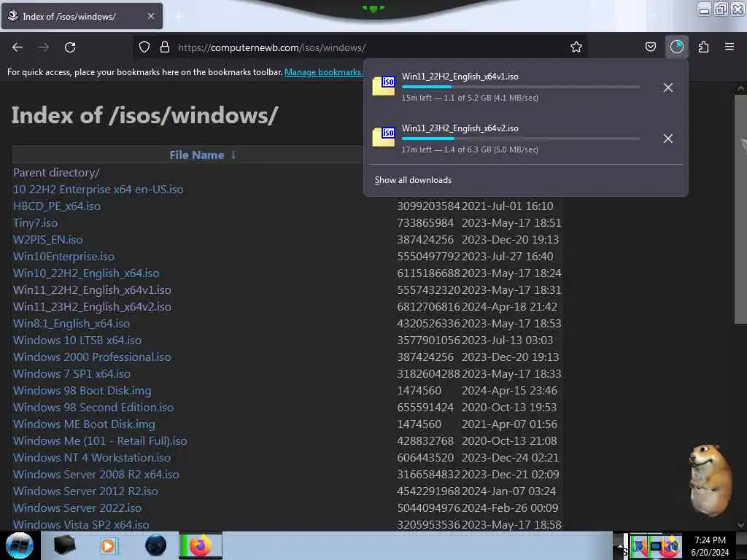Save page to Pocket
Screen dimensions: 747x560
tap(650, 47)
